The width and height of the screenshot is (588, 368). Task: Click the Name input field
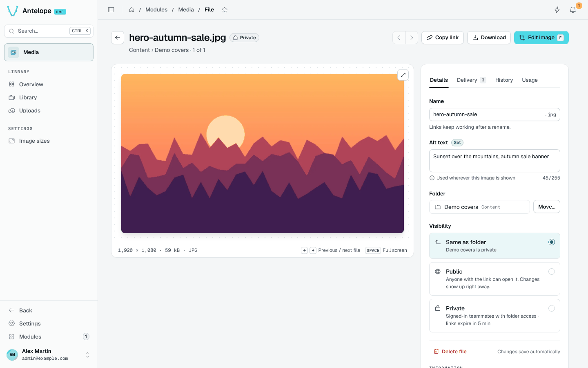[x=494, y=114]
